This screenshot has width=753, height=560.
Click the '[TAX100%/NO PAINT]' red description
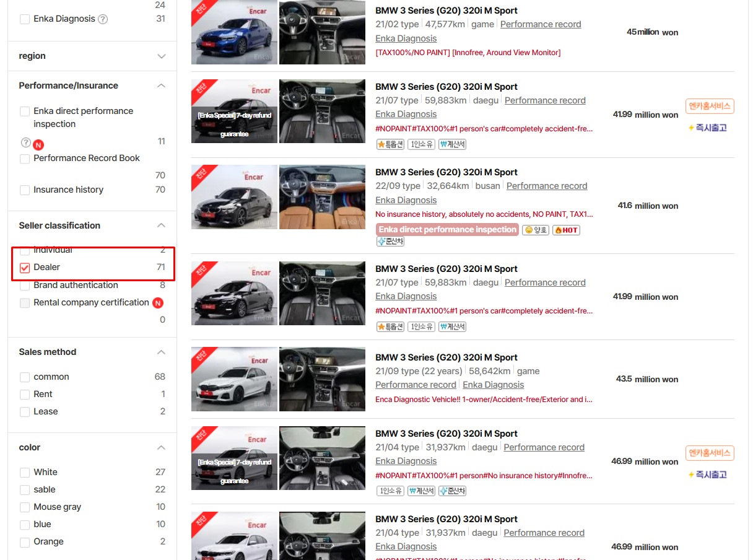[x=468, y=53]
